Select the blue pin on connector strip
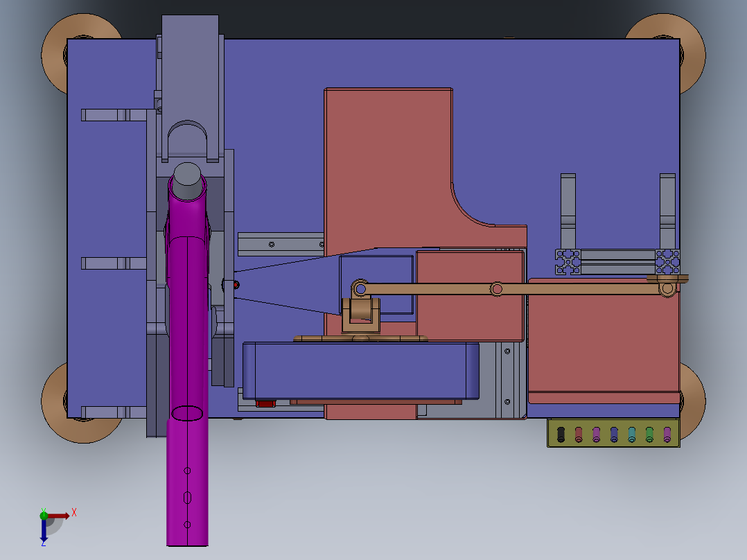Viewport: 747px width, 560px height. (614, 434)
